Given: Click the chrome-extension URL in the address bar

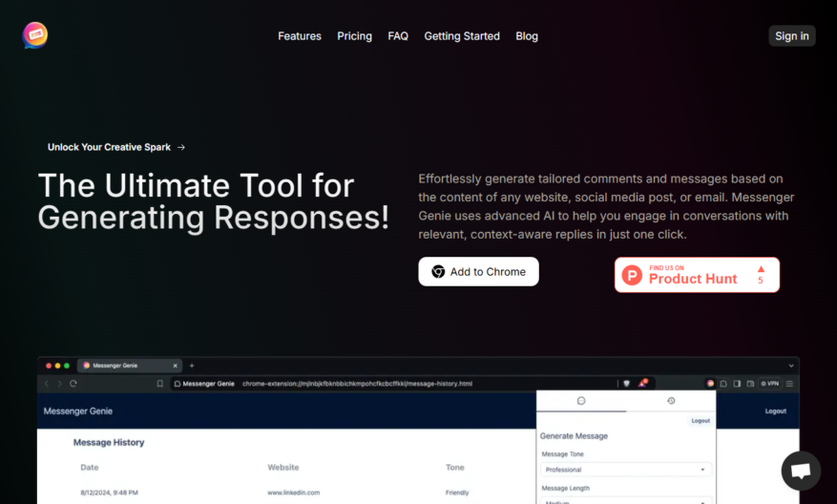Looking at the screenshot, I should click(x=357, y=384).
